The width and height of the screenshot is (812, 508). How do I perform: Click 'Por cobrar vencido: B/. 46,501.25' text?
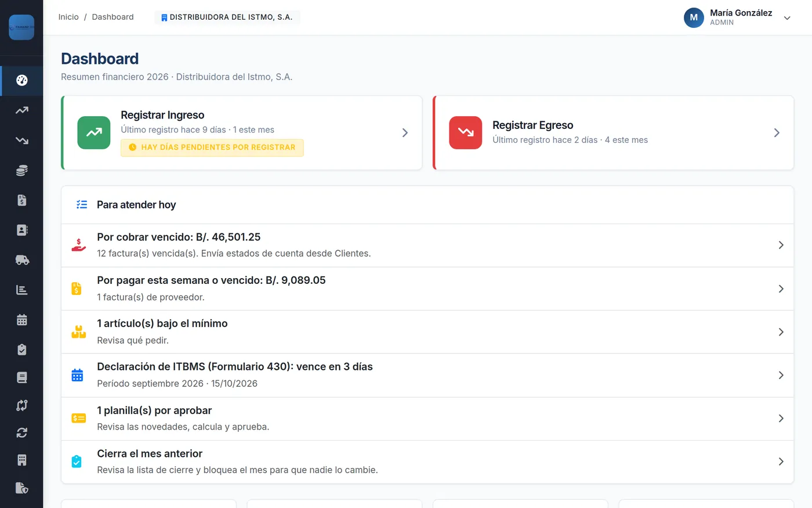179,237
